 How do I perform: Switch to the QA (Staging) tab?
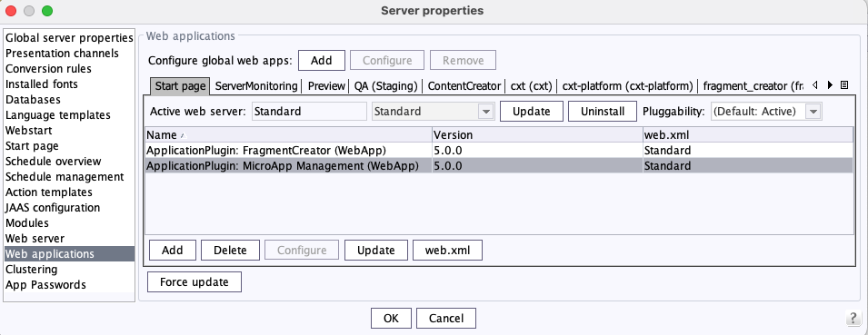pos(386,86)
